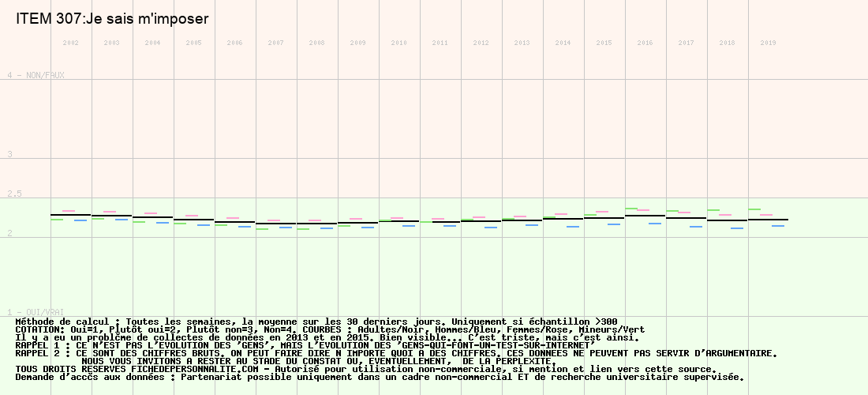Select the 2005 year label
Screen dimensions: 868x395
(194, 43)
